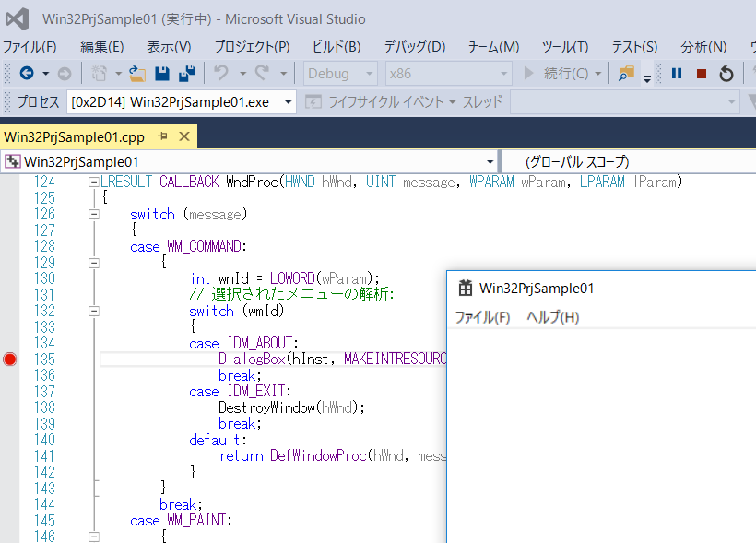Pause debugging with the Break All icon
Image resolution: width=756 pixels, height=543 pixels.
(677, 74)
